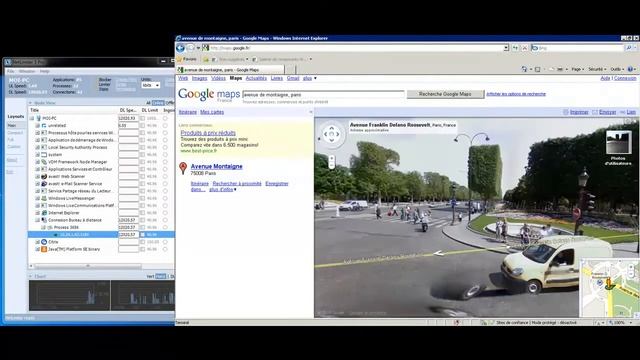Click the DL Speed field of the unrelated row
This screenshot has height=360, width=640.
(x=129, y=125)
